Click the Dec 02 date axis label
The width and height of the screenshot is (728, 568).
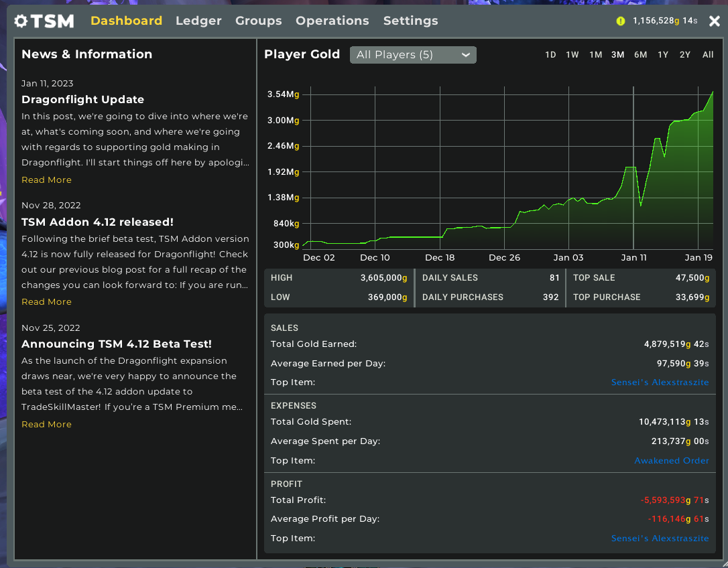319,258
